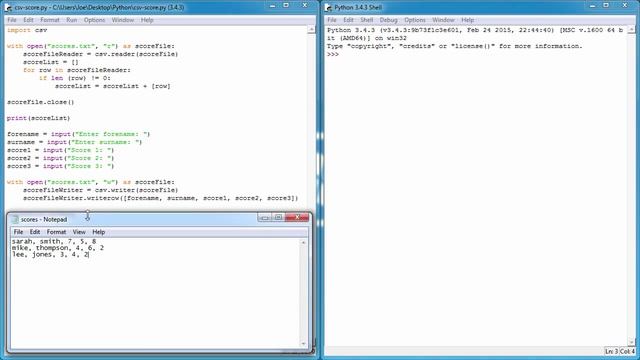Open Shell menu in Python Shell window
This screenshot has width=640, height=360.
367,20
